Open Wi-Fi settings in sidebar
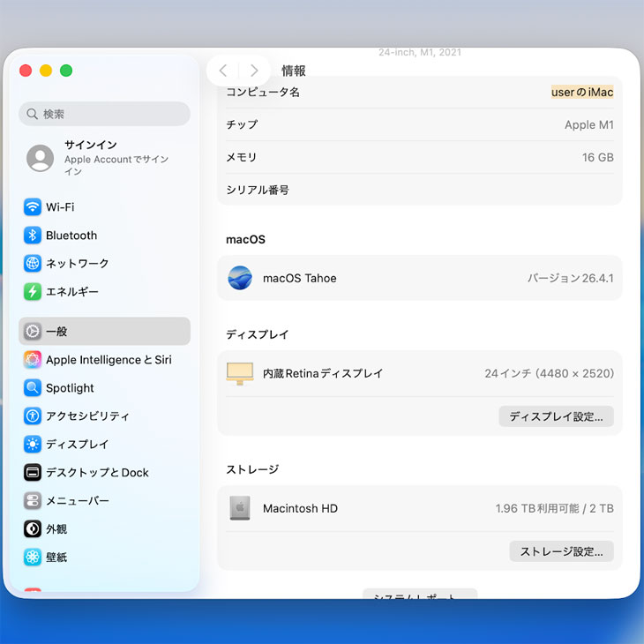Viewport: 644px width, 644px height. point(60,207)
